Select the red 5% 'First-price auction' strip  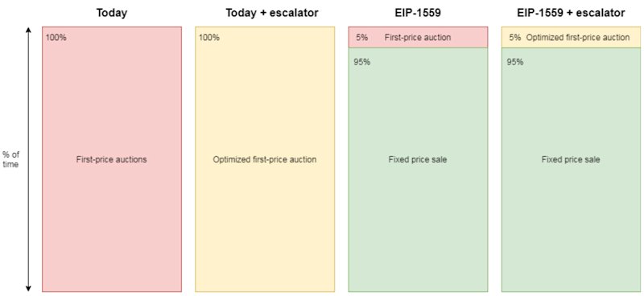point(418,37)
